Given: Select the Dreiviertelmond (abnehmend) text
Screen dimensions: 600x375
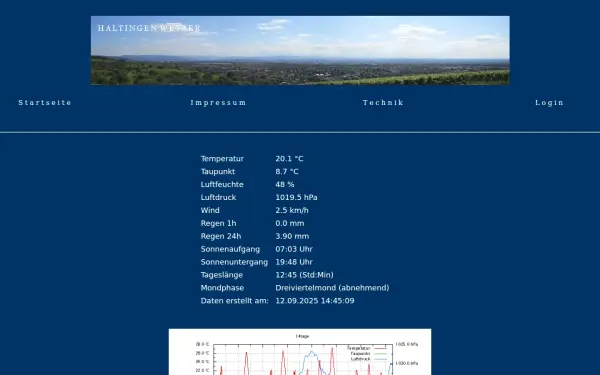Looking at the screenshot, I should 332,288.
